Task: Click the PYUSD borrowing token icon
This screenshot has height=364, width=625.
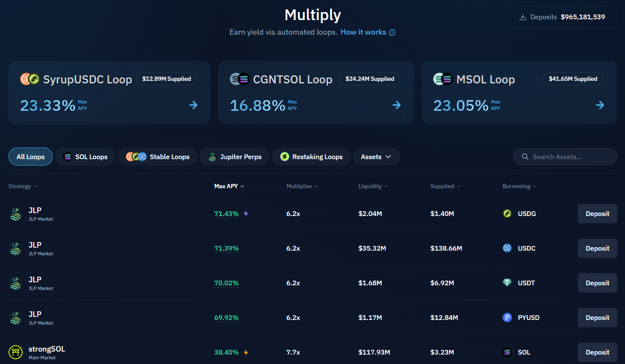Action: [x=507, y=317]
